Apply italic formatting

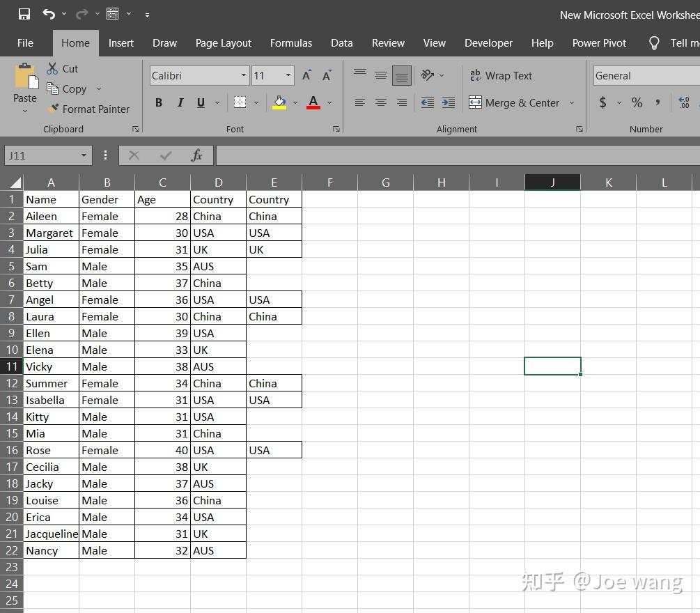[180, 102]
